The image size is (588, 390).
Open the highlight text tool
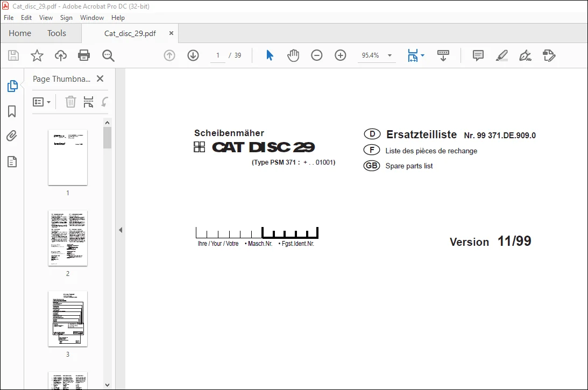tap(502, 55)
